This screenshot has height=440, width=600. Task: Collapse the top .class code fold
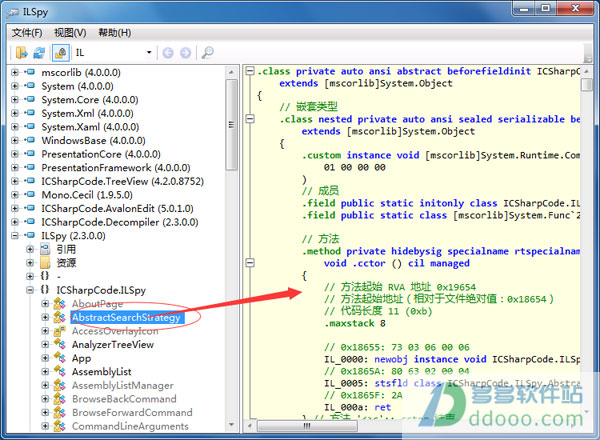[x=250, y=71]
